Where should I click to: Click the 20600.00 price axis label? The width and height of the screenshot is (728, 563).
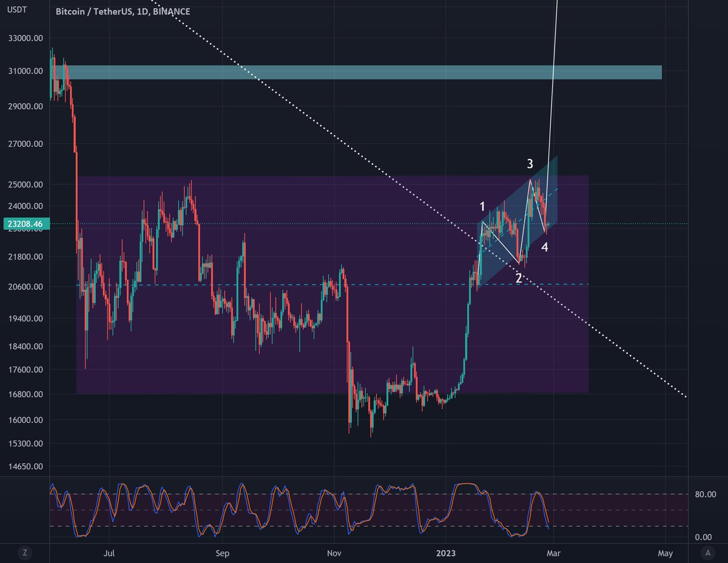pos(26,287)
